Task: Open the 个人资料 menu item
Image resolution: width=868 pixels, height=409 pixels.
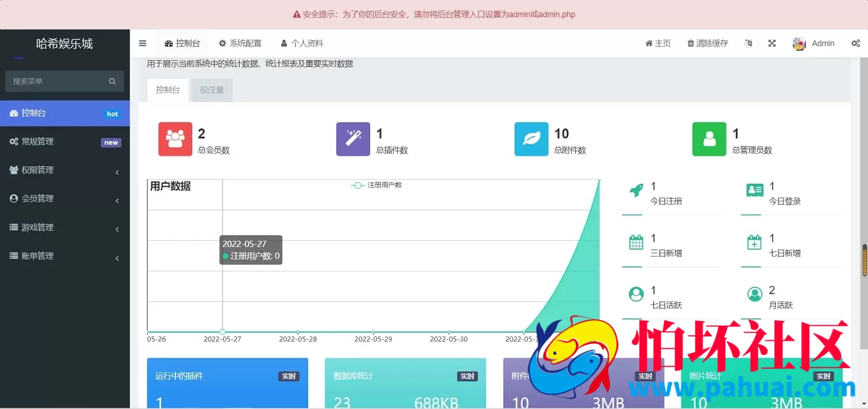Action: coord(301,43)
